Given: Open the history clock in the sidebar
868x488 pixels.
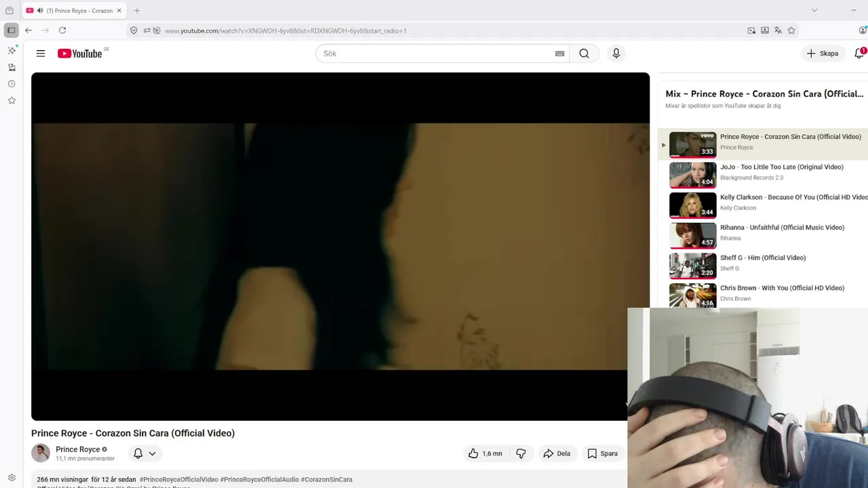Looking at the screenshot, I should click(x=12, y=84).
